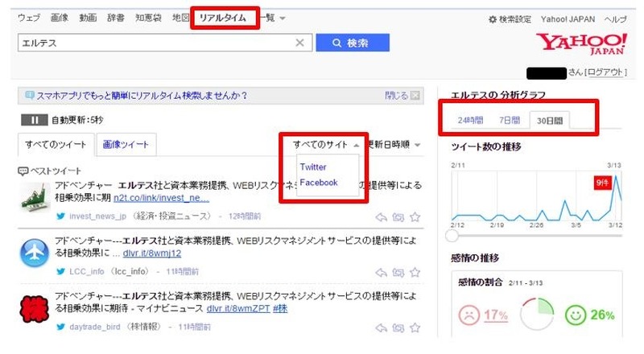Favorite the invest_news_jp tweet with star
Viewport: 644px width, 354px height.
pyautogui.click(x=415, y=216)
